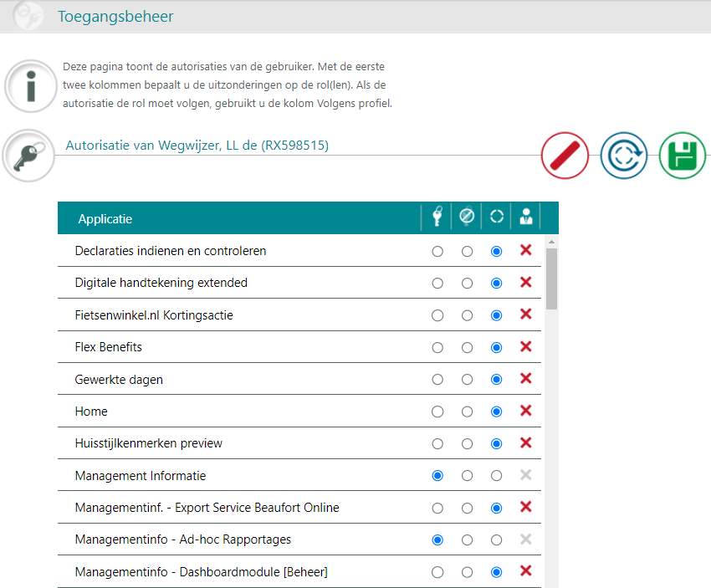Click the red slash cancel button
Image resolution: width=711 pixels, height=588 pixels.
pos(565,156)
